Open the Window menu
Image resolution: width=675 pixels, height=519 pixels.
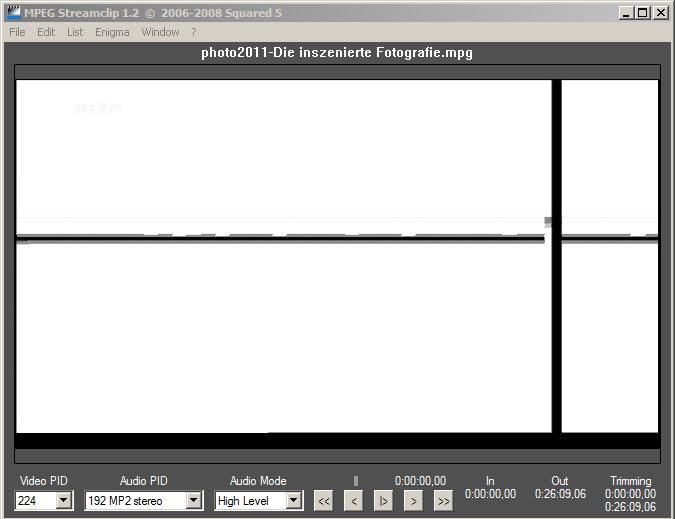(x=160, y=32)
